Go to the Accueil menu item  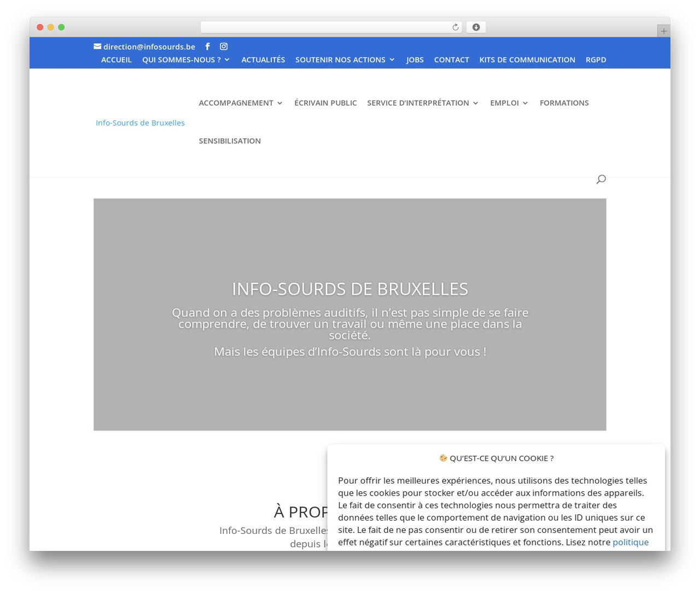point(116,60)
